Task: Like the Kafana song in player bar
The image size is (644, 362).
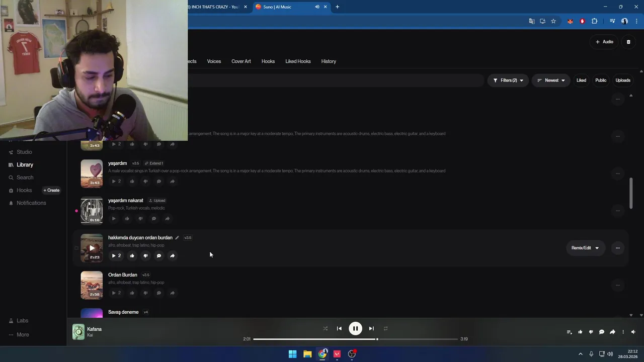Action: point(580,332)
